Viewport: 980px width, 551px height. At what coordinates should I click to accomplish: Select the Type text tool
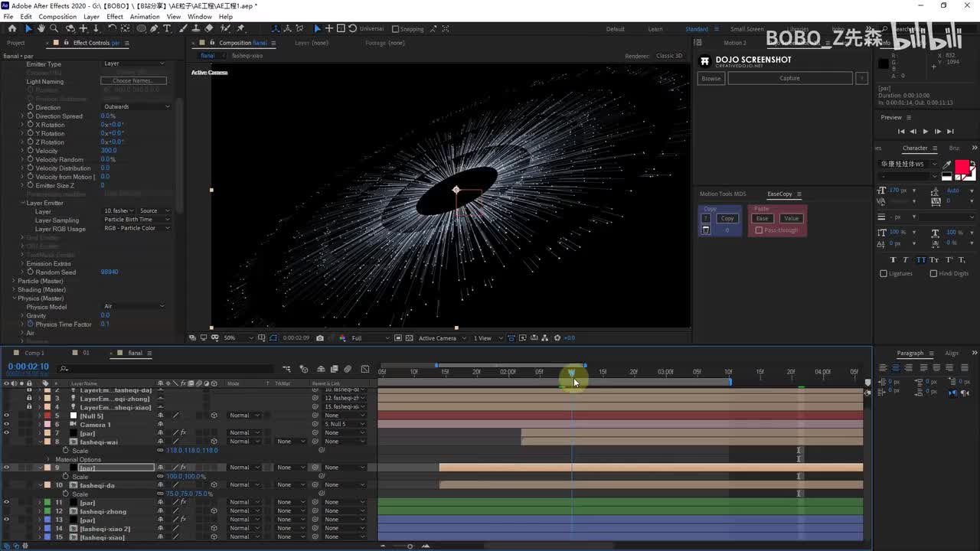[x=166, y=29]
